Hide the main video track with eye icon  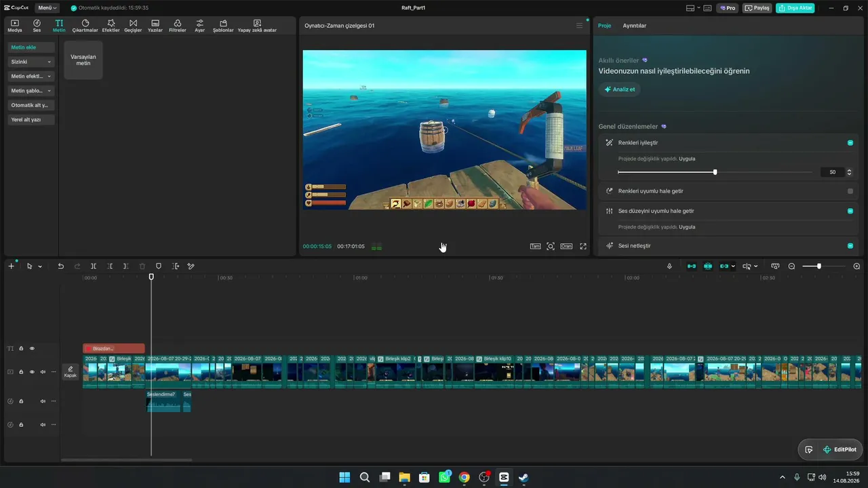[32, 371]
